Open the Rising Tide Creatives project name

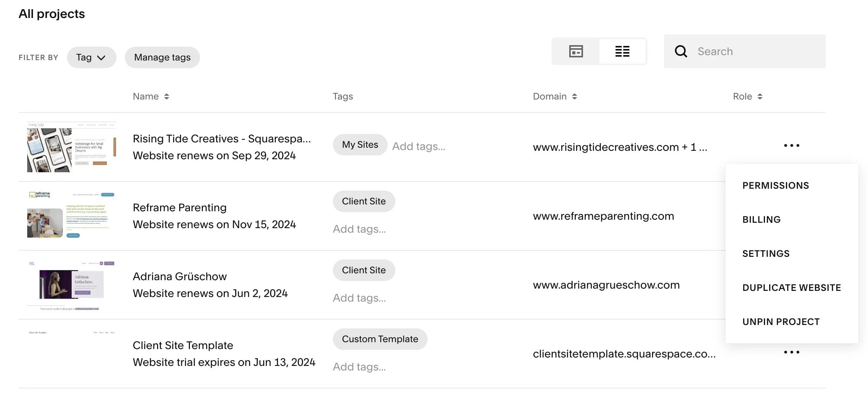222,139
